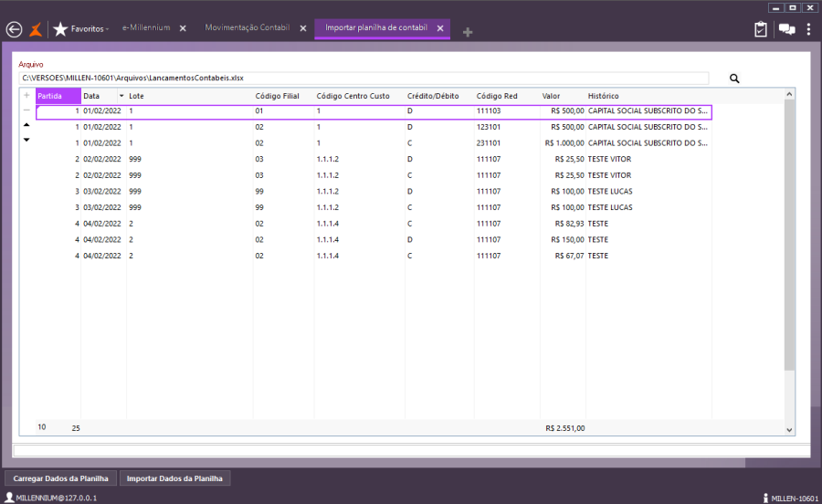Open the clipboard tasks icon
This screenshot has height=504, width=822.
pos(761,29)
